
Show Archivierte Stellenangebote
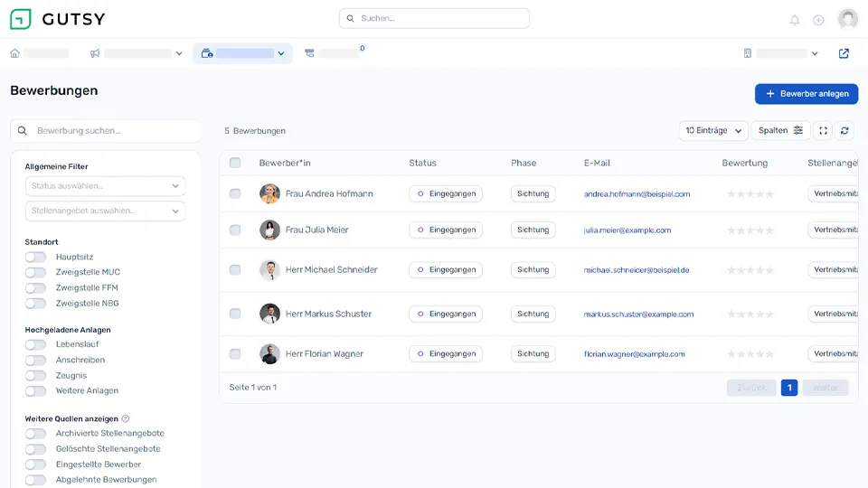pos(35,433)
